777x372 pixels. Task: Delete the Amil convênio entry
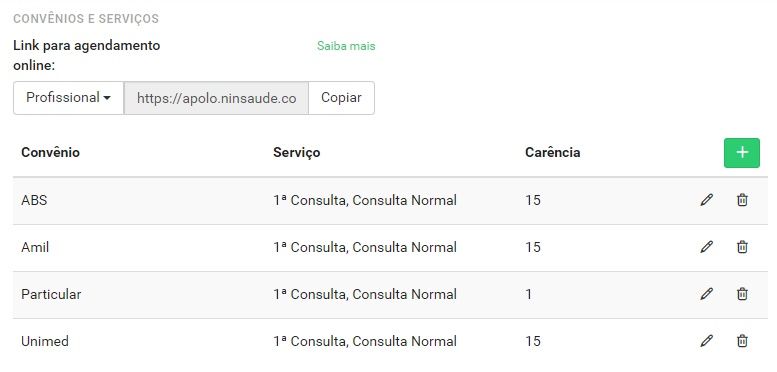[742, 247]
